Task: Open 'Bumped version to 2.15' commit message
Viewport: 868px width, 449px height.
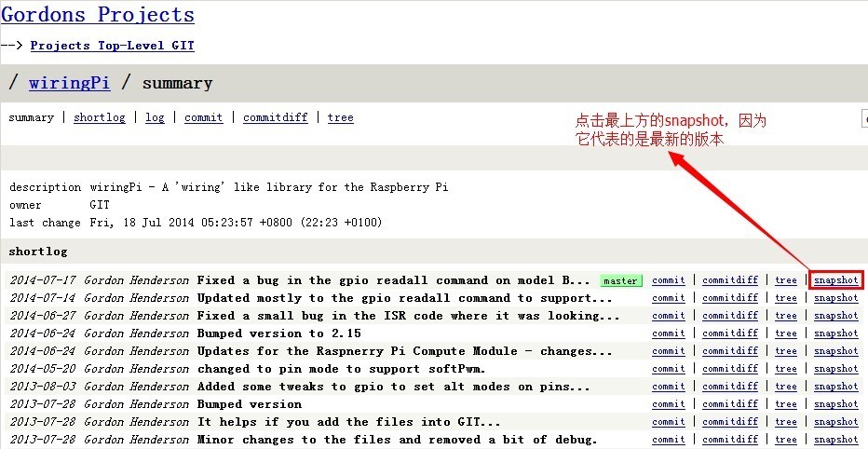Action: [x=279, y=333]
